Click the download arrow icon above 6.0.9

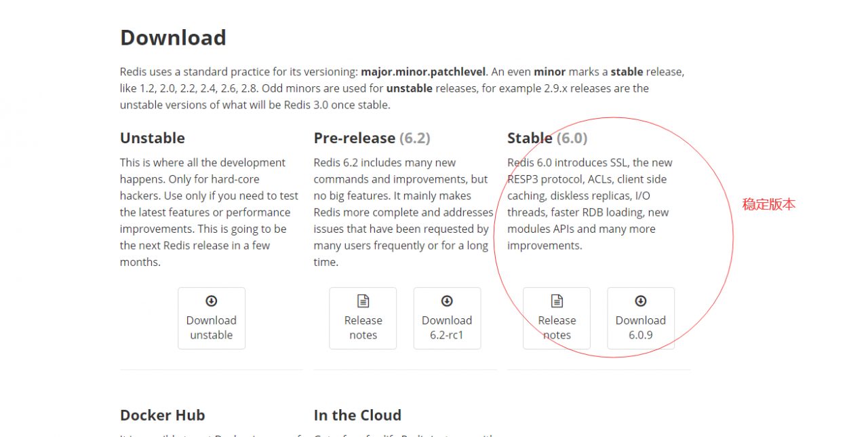click(x=641, y=301)
